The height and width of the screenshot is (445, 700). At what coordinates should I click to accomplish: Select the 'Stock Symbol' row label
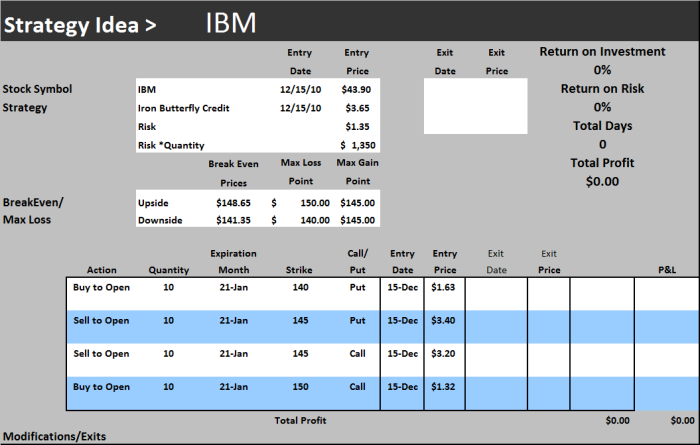click(38, 89)
